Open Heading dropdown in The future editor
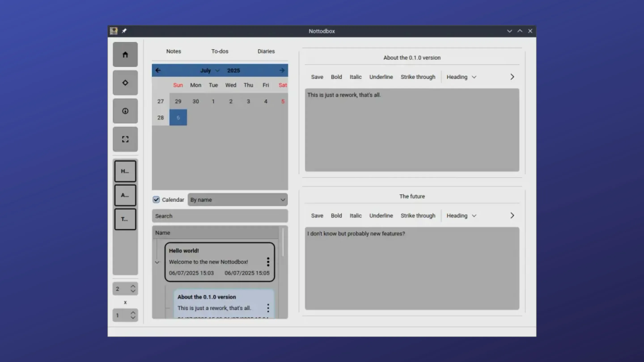The height and width of the screenshot is (362, 644). [462, 216]
